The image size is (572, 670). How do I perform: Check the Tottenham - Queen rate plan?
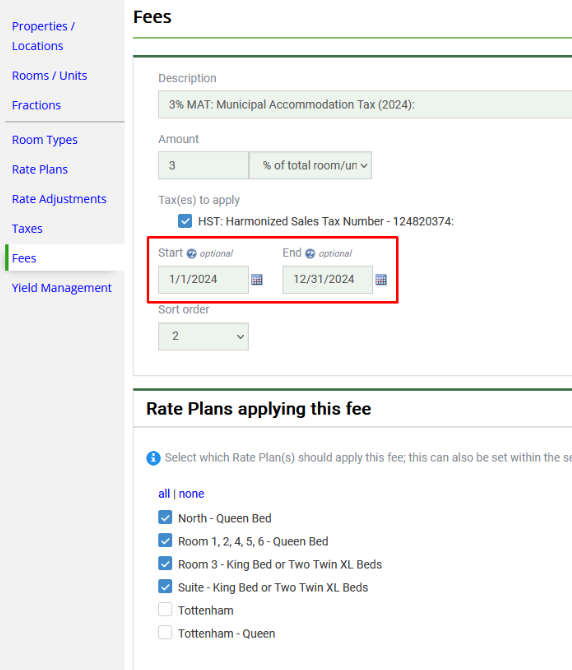click(165, 632)
